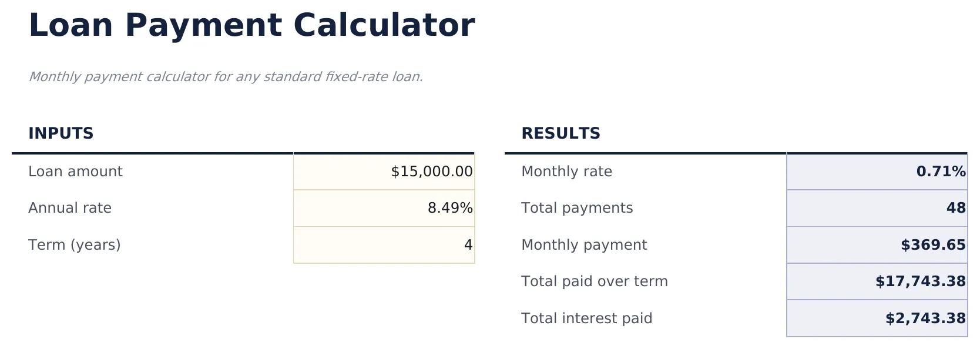Select the 0.71% monthly rate value
This screenshot has height=349, width=980.
point(941,172)
